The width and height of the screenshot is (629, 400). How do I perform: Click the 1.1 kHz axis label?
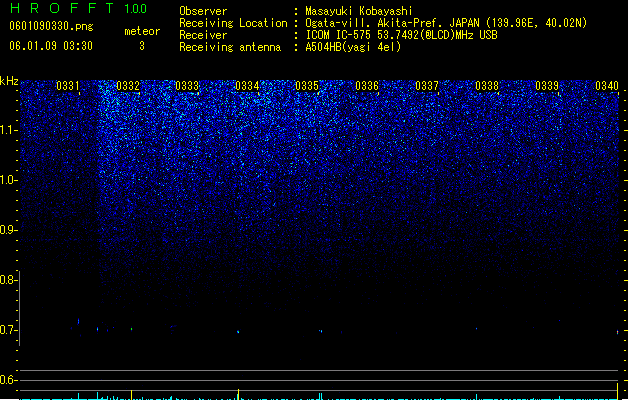tap(8, 130)
